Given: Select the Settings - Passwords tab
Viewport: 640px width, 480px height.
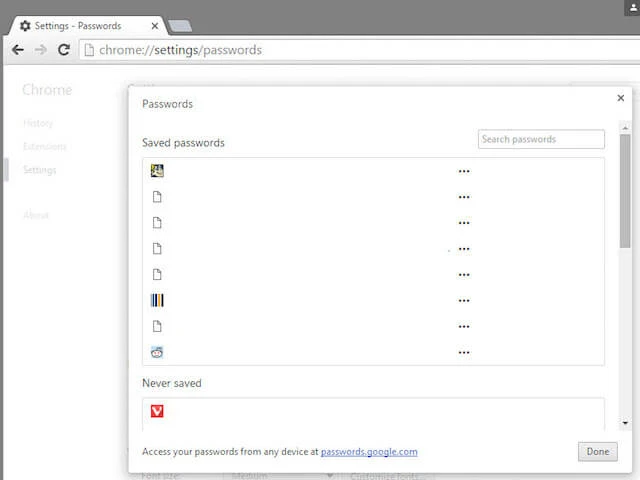Looking at the screenshot, I should click(x=80, y=25).
